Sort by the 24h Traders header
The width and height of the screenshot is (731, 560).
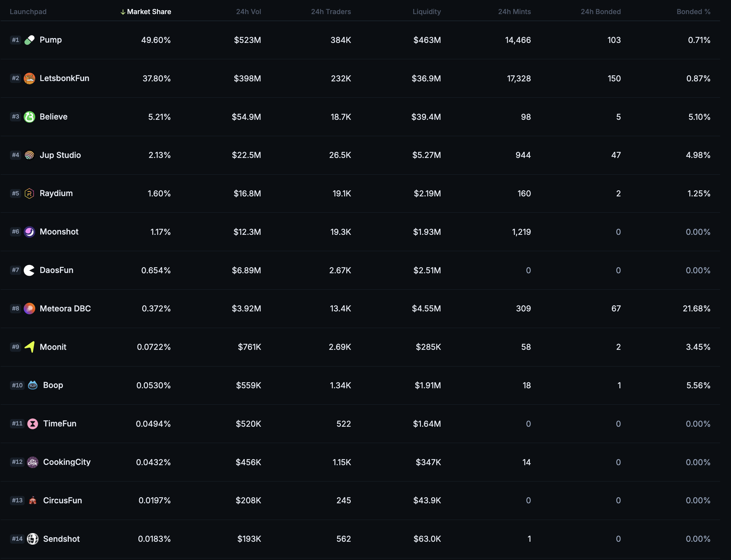[331, 12]
